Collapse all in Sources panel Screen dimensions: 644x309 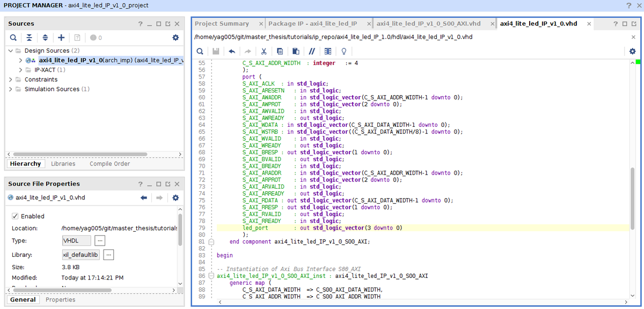coord(29,38)
